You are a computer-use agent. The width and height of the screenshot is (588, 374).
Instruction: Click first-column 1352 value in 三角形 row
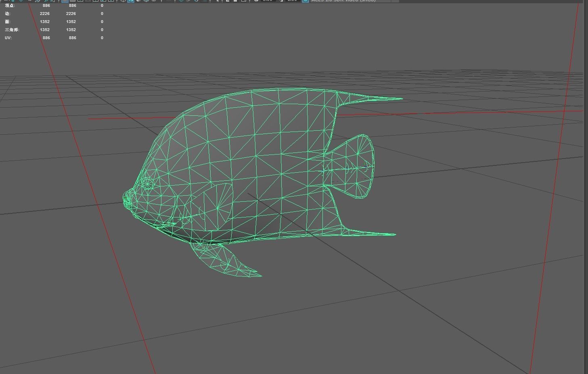click(45, 30)
